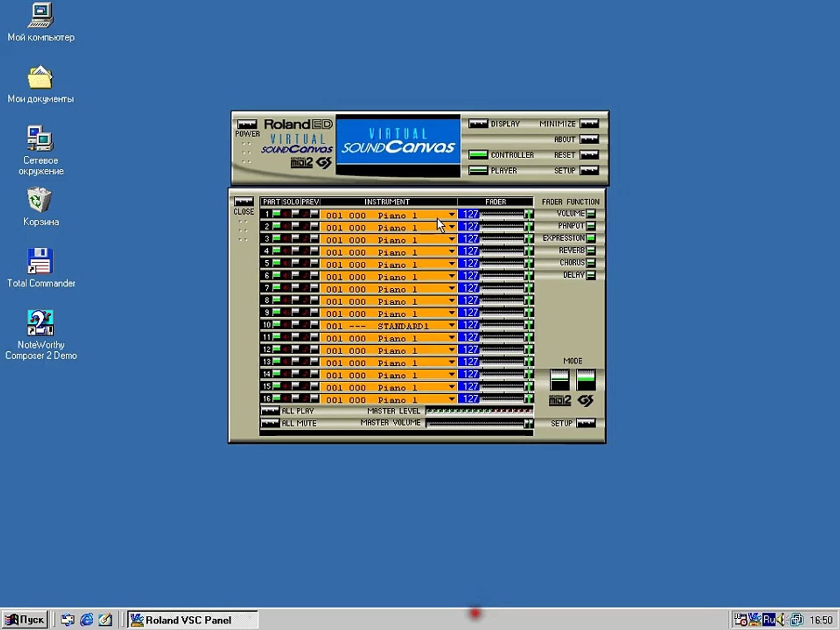
Task: Open instrument dropdown for part 6
Action: coord(452,276)
